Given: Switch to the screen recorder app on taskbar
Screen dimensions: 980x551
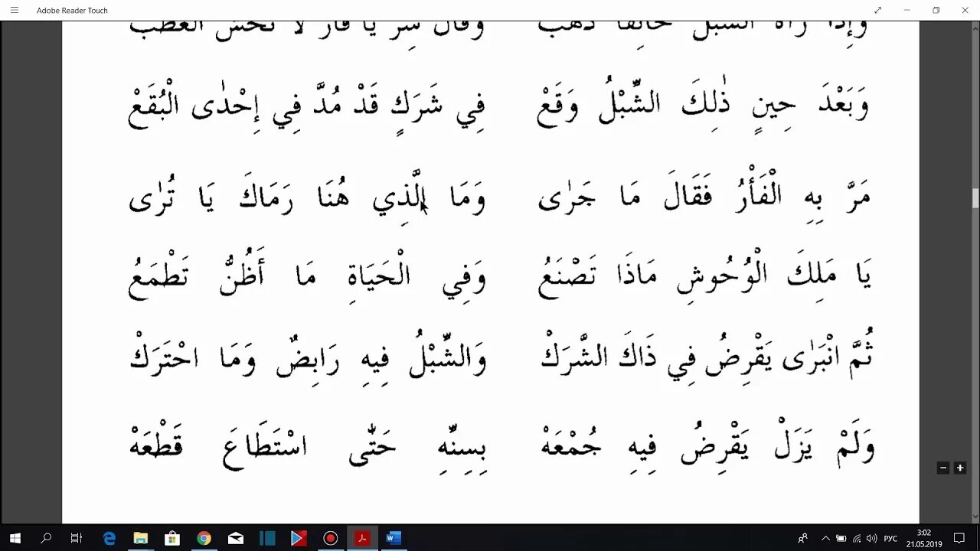Looking at the screenshot, I should [330, 538].
